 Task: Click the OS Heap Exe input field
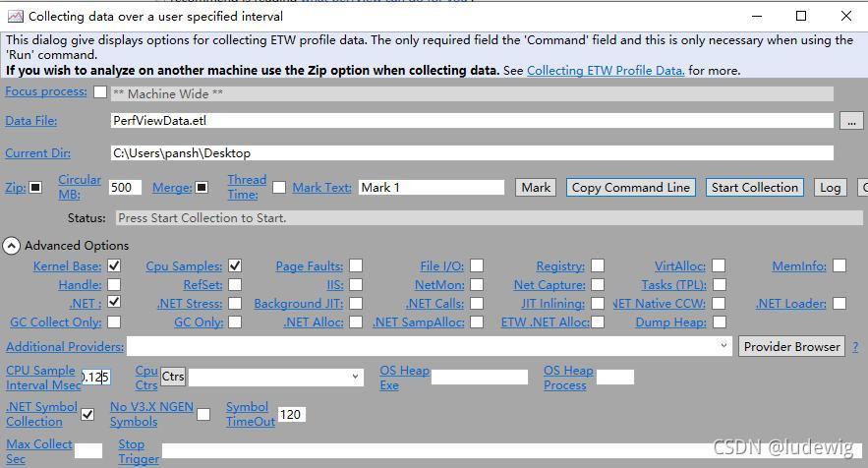coord(480,378)
